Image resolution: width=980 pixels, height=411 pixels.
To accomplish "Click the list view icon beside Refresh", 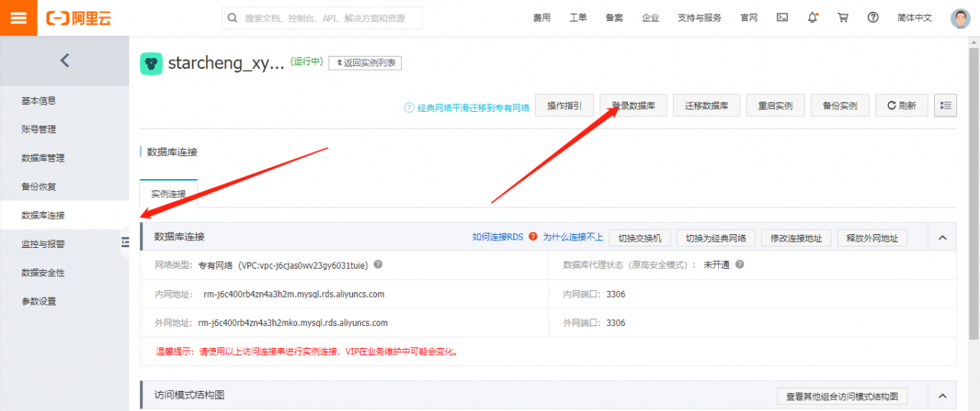I will [x=946, y=106].
